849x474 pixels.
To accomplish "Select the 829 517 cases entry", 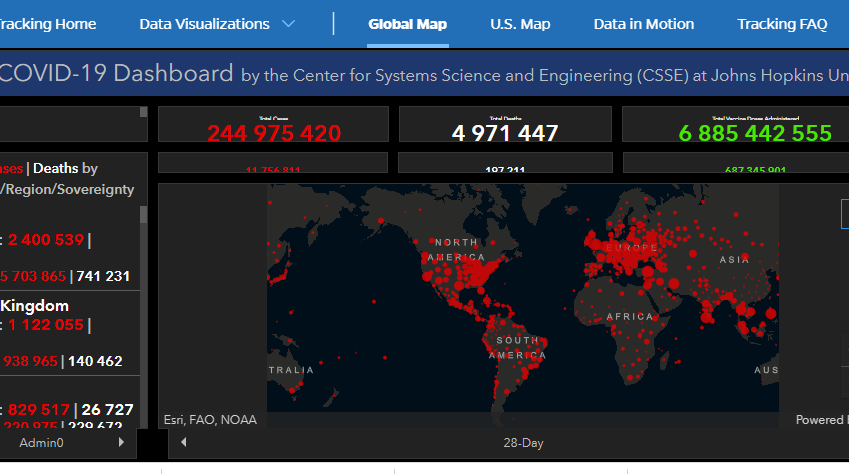I will pos(38,410).
